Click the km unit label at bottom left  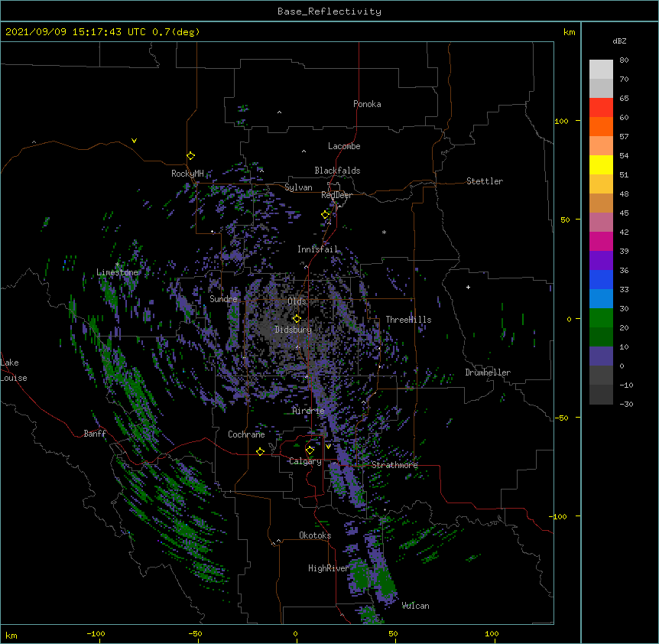click(x=11, y=635)
